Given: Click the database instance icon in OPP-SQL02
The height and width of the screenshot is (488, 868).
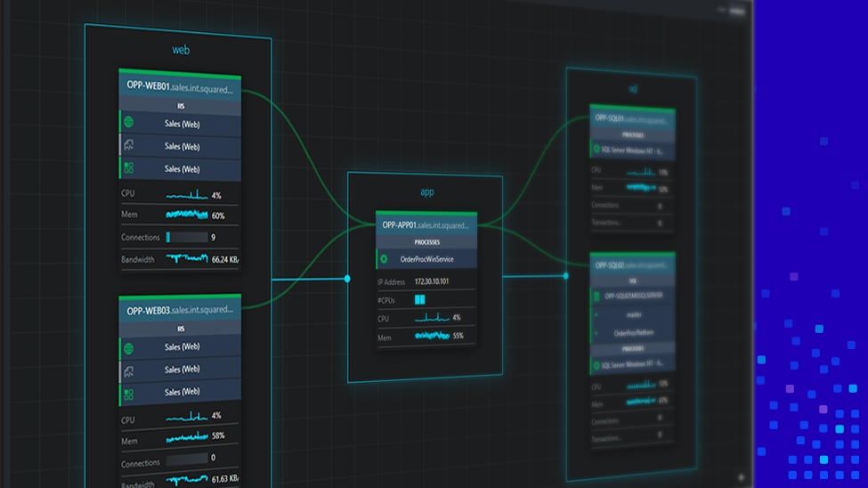Looking at the screenshot, I should [598, 296].
